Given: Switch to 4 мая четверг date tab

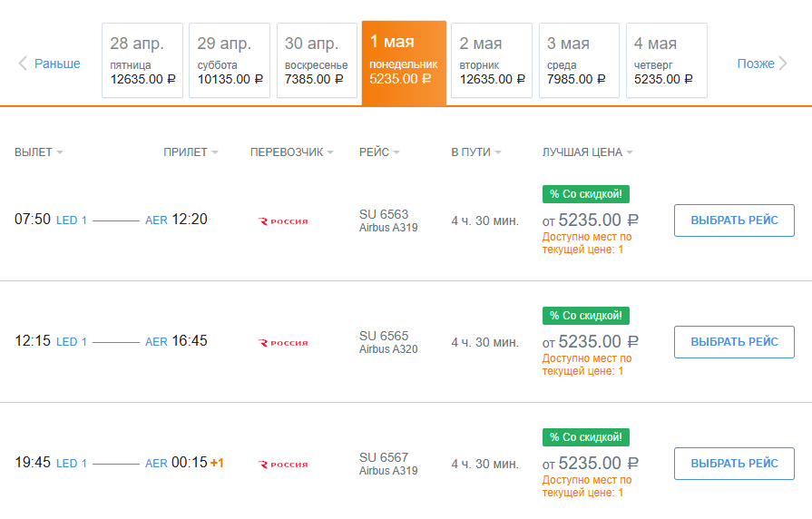Looking at the screenshot, I should pyautogui.click(x=667, y=61).
